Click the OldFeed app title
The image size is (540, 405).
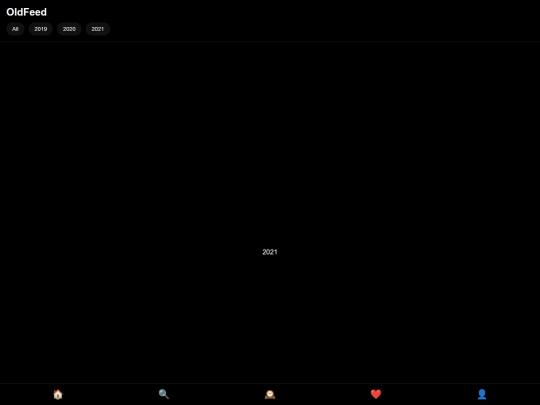[x=27, y=12]
